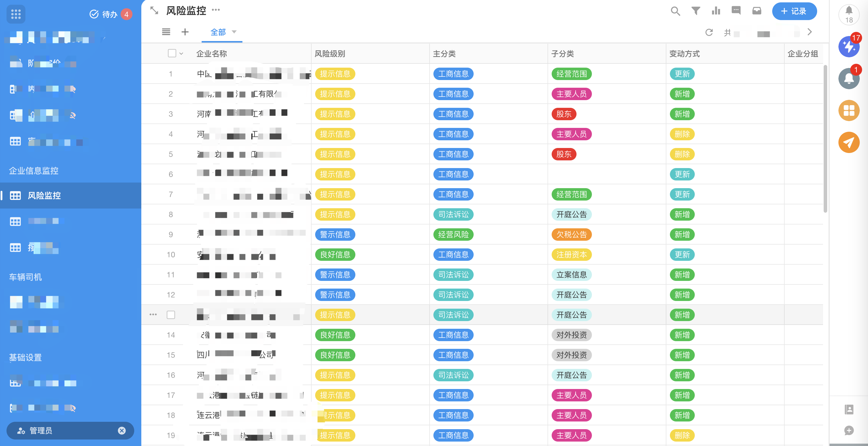Open the comments chat bubble icon

coord(736,11)
